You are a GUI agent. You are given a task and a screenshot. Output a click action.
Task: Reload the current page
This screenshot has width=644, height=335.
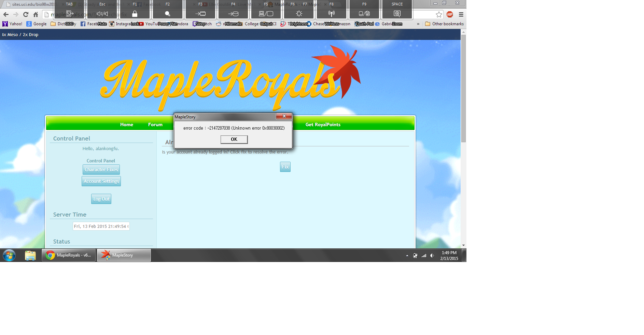26,14
